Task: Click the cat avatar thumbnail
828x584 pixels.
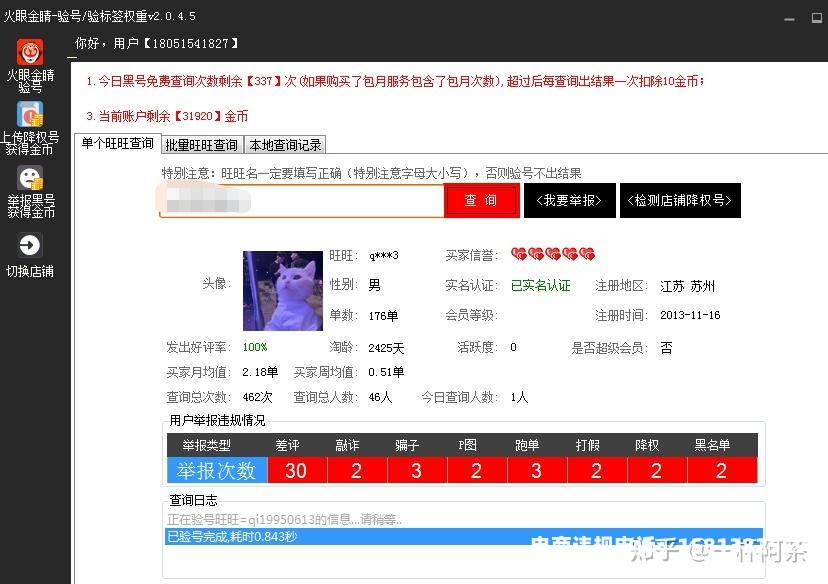Action: pyautogui.click(x=282, y=290)
